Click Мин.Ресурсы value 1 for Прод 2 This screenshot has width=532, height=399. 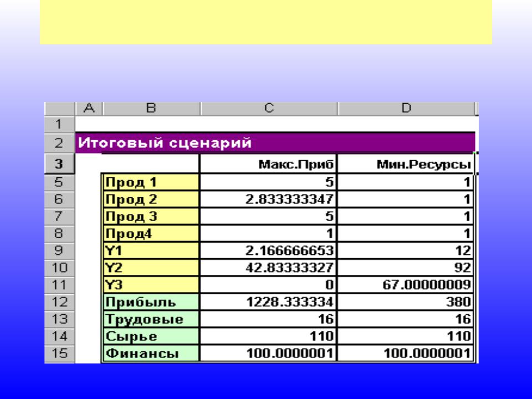coord(406,199)
